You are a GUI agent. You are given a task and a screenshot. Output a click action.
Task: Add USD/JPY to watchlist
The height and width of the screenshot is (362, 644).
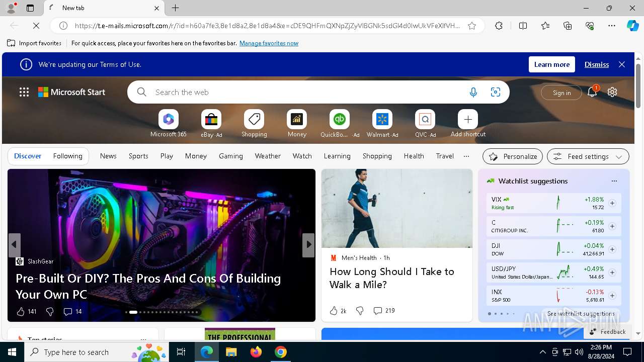pos(612,273)
